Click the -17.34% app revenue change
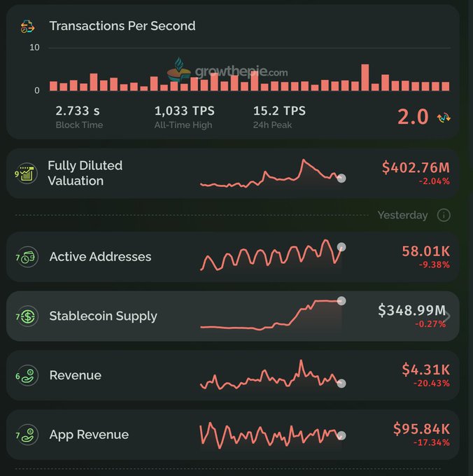Image resolution: width=473 pixels, height=476 pixels. pos(432,442)
